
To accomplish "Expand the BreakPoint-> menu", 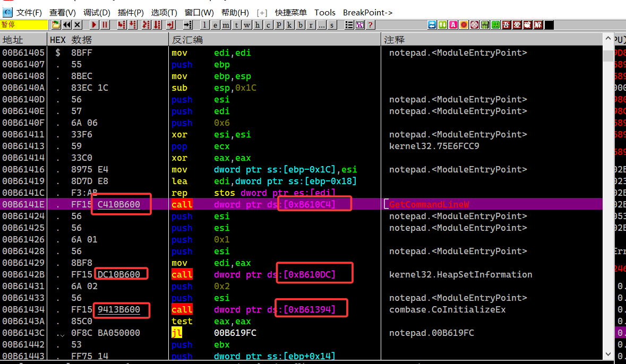I will pyautogui.click(x=367, y=12).
